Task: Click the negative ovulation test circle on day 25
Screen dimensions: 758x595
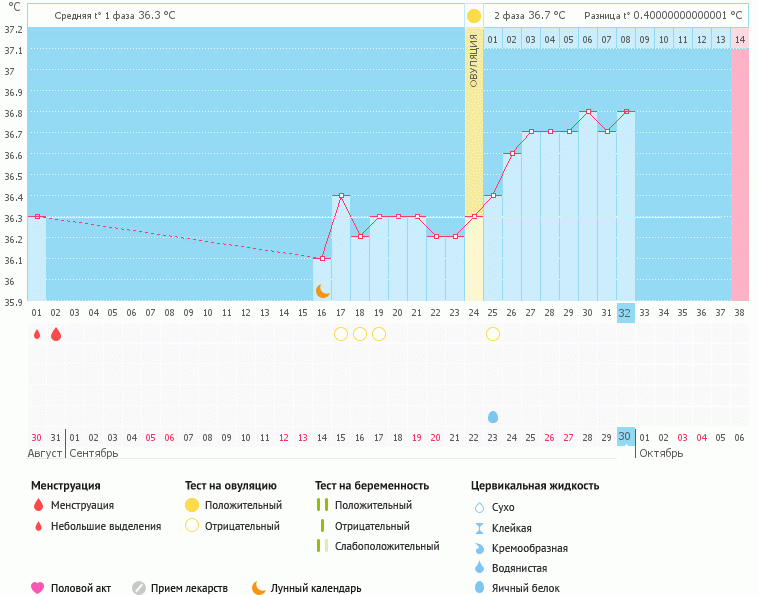Action: 493,334
